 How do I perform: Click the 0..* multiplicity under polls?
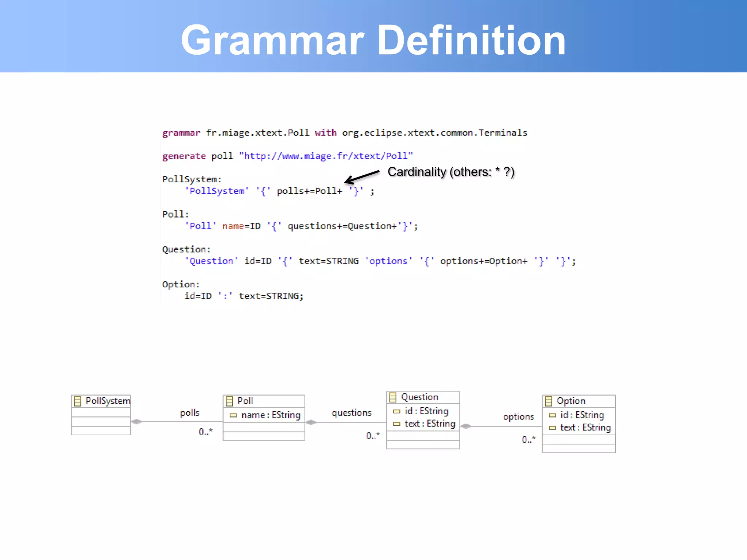coord(206,432)
